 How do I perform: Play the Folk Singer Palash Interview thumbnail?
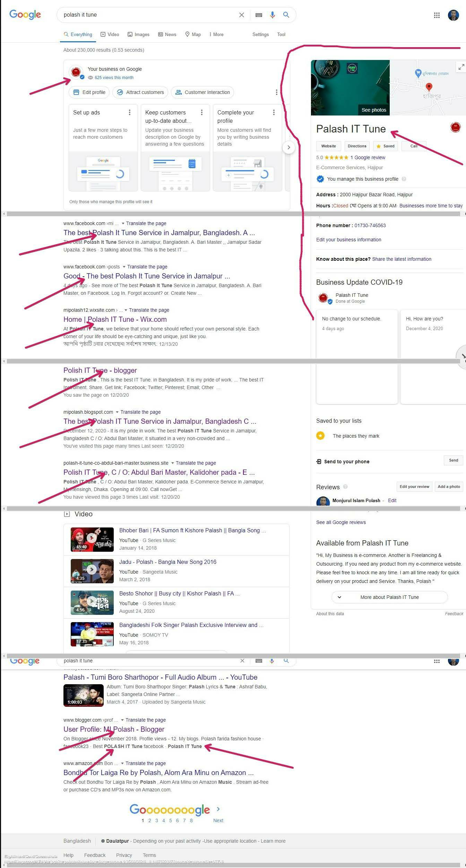(92, 634)
